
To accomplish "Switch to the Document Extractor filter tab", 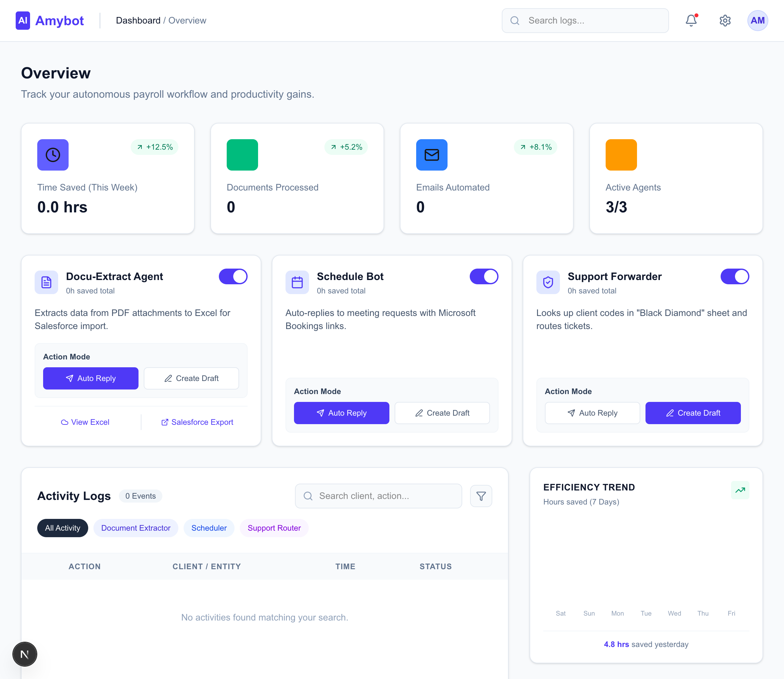I will pos(135,528).
